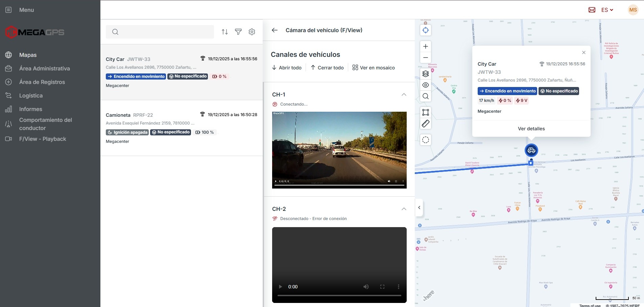Click the sort arrows icon

pyautogui.click(x=225, y=32)
